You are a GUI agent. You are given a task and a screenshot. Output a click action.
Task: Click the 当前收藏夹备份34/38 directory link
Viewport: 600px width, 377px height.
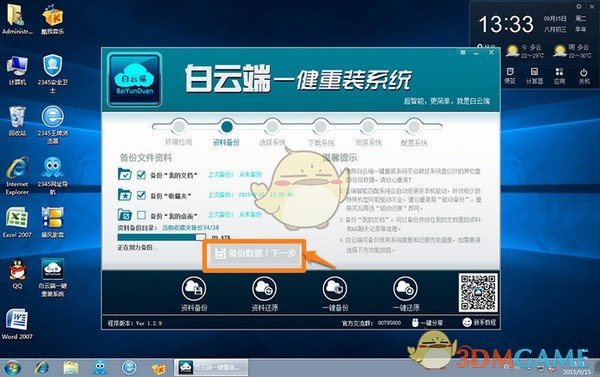(x=191, y=227)
